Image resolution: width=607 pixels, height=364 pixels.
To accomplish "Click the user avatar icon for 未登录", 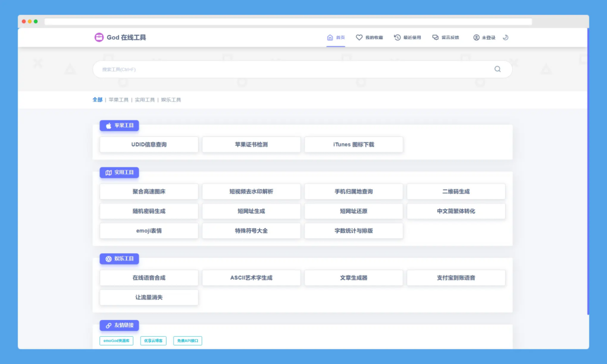I will pyautogui.click(x=476, y=37).
